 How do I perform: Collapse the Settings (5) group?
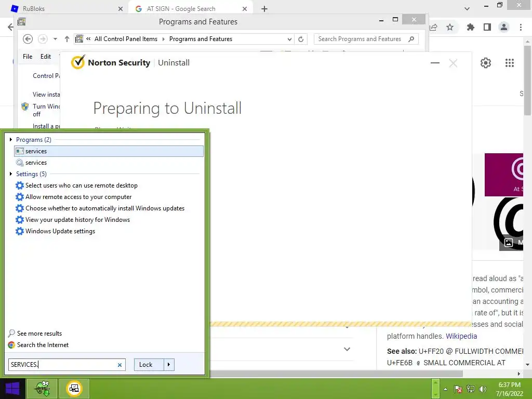11,174
